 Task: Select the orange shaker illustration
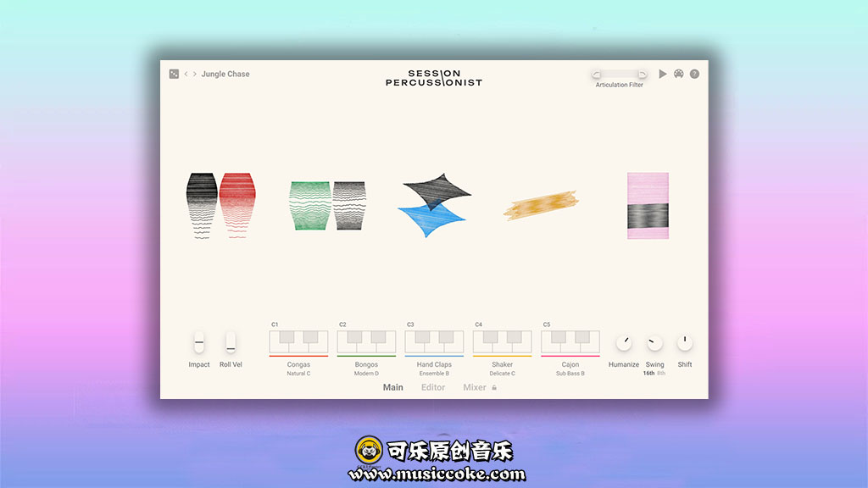541,205
